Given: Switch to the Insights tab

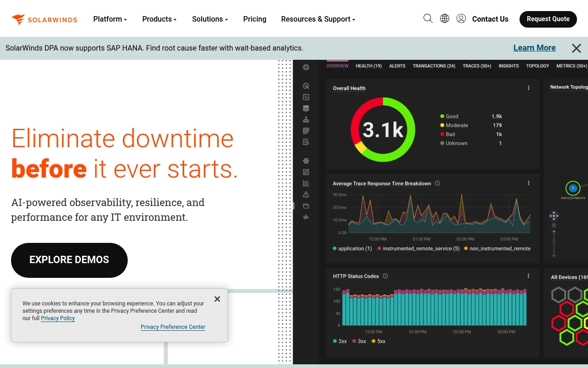Looking at the screenshot, I should (x=509, y=66).
